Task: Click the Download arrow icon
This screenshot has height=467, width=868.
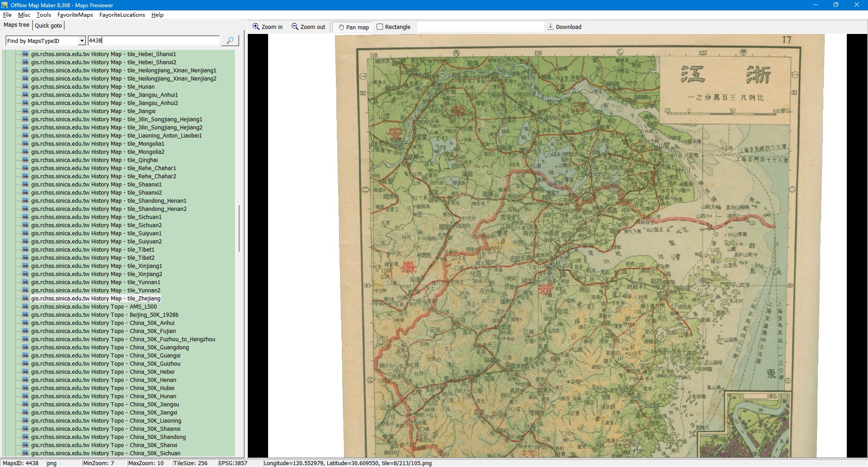Action: 550,27
